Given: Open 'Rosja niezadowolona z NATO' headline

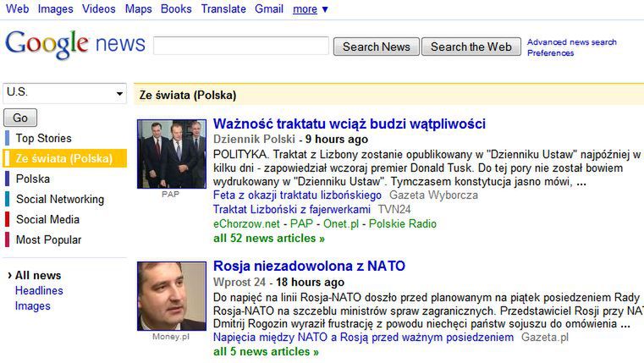Looking at the screenshot, I should 309,266.
